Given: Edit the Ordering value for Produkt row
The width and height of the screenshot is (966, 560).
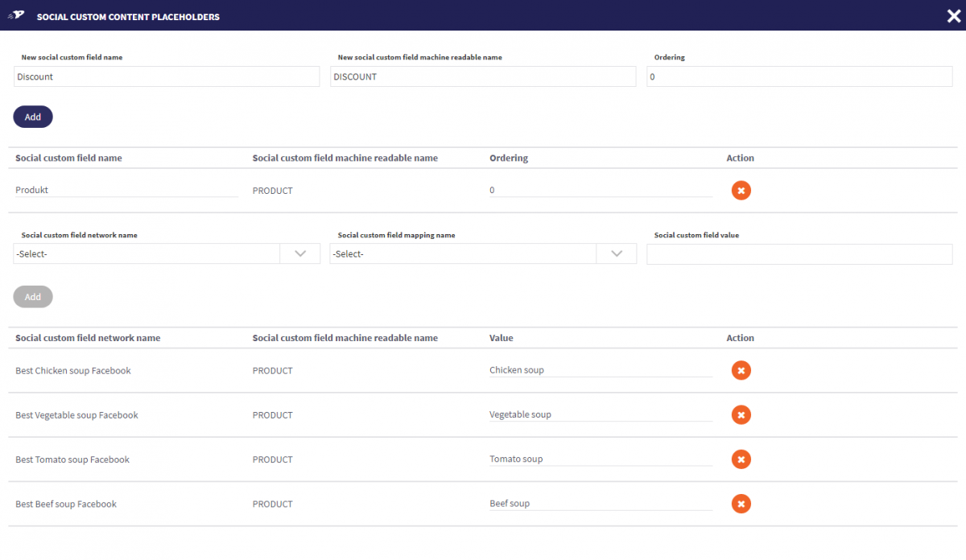Looking at the screenshot, I should 601,191.
